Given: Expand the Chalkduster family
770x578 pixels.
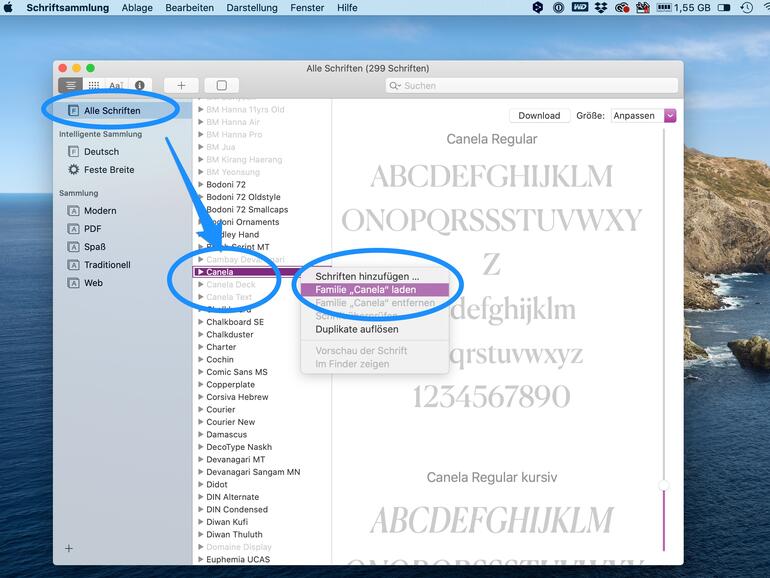Looking at the screenshot, I should click(200, 334).
